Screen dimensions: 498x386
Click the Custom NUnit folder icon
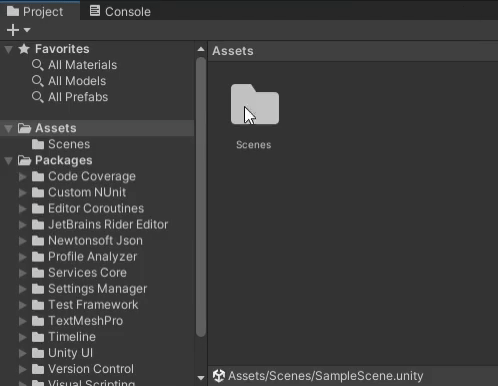tap(38, 192)
